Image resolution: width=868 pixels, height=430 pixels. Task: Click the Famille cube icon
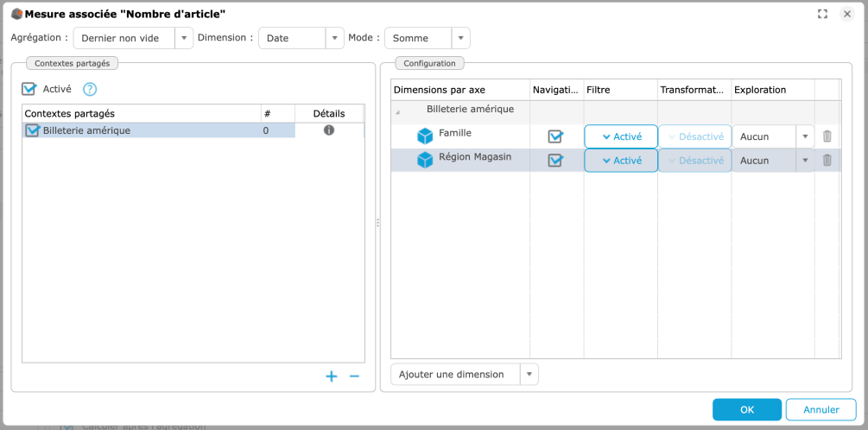tap(425, 136)
